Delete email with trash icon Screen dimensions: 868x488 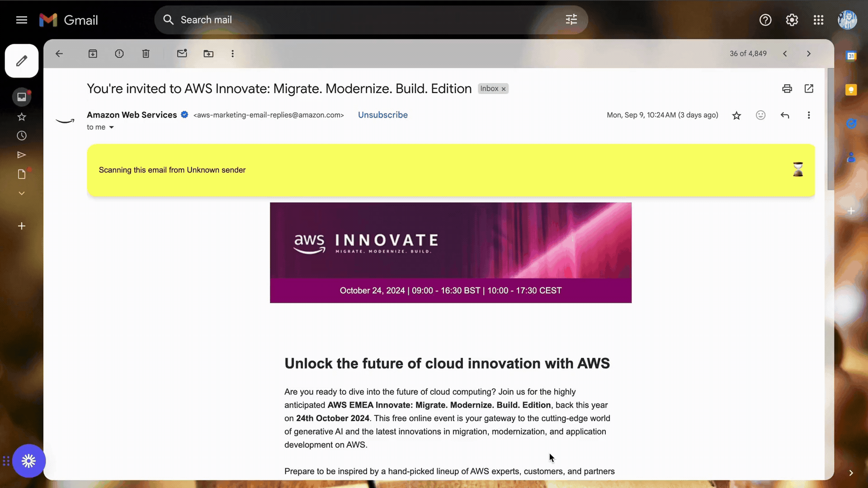click(x=146, y=54)
